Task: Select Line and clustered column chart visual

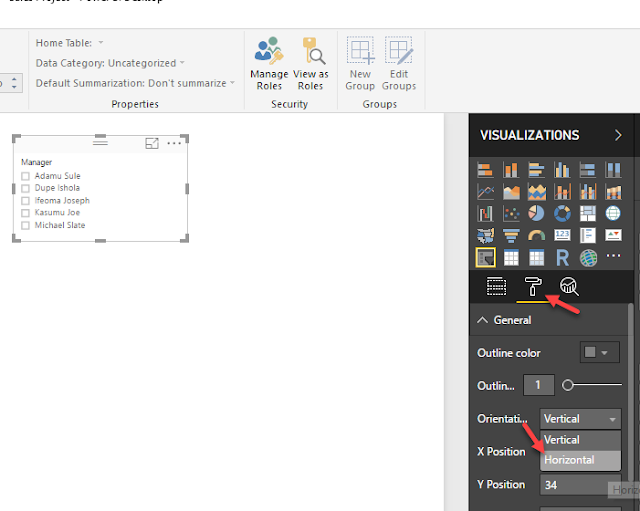Action: (x=587, y=191)
